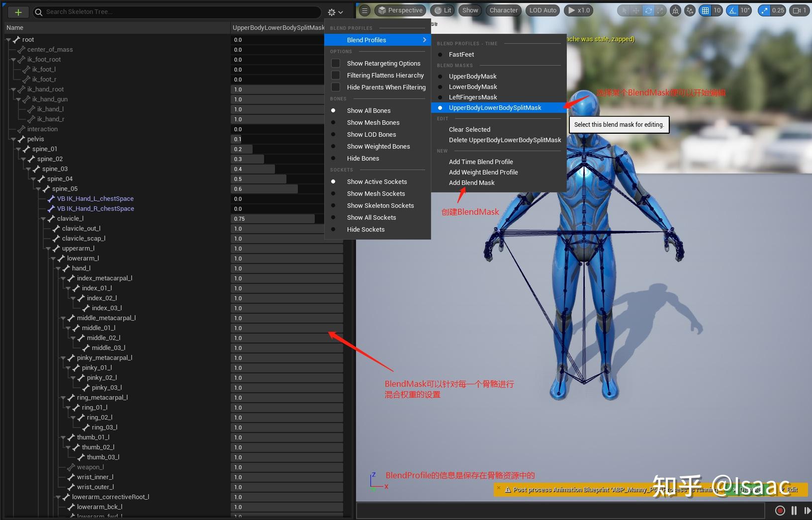The width and height of the screenshot is (812, 520).
Task: Check Filtering Flattens Hierarchy option
Action: click(336, 76)
